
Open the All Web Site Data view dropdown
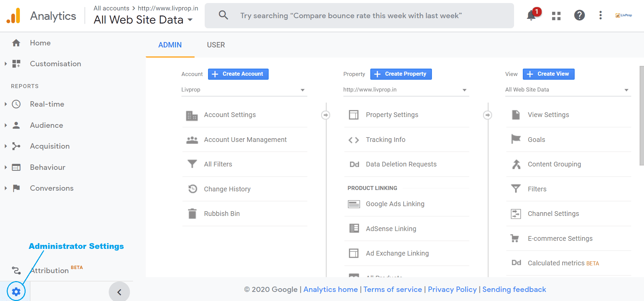coord(568,90)
